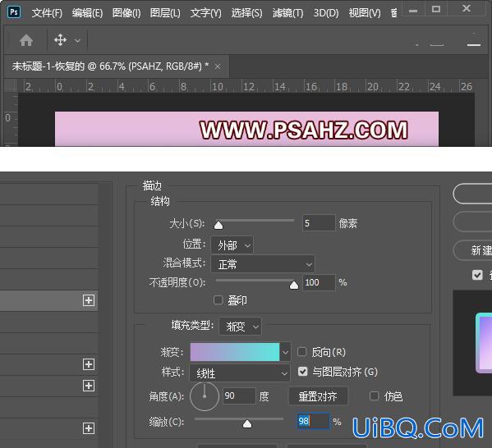Viewport: 492px width, 448px height.
Task: Open the 选择(S) menu
Action: coord(246,13)
